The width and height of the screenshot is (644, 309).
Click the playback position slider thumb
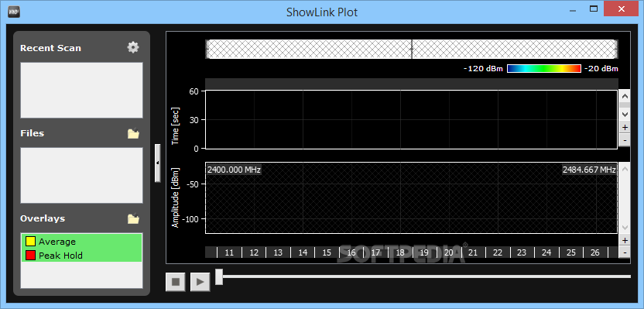[x=219, y=276]
